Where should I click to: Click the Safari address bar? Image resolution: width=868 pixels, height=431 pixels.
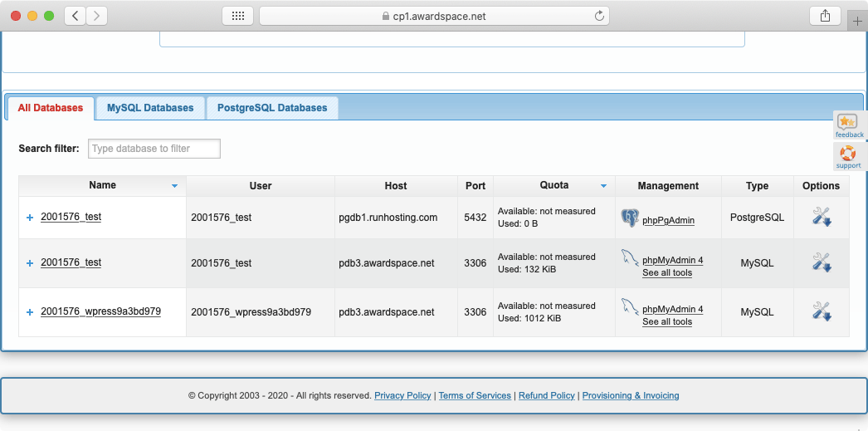tap(434, 16)
